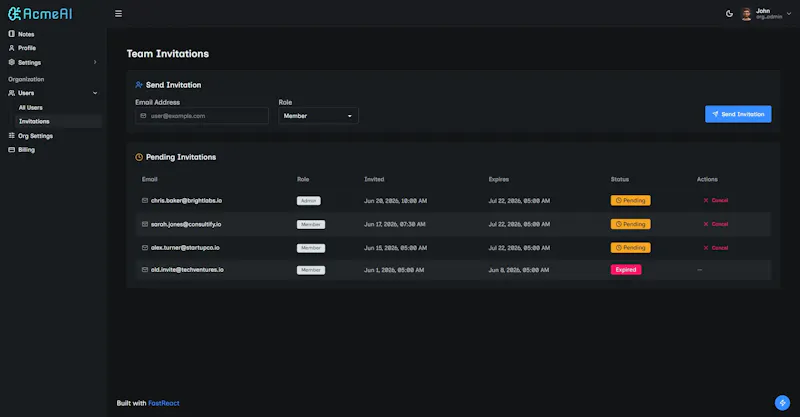Click the Profile person icon
Image resolution: width=800 pixels, height=417 pixels.
point(11,48)
